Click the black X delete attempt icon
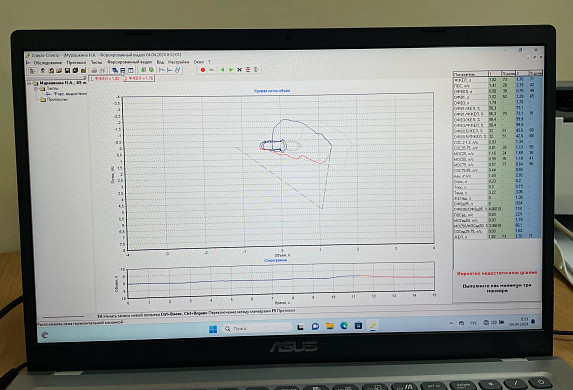This screenshot has height=390, width=573. pyautogui.click(x=239, y=70)
